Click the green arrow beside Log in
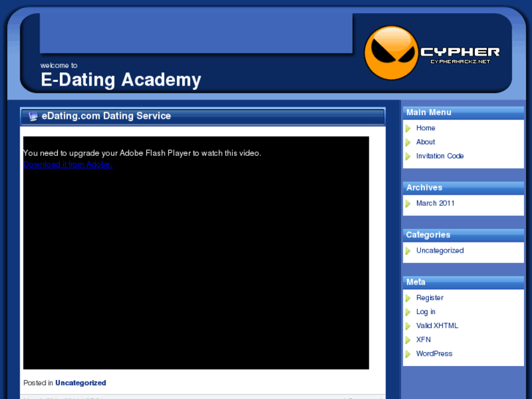The width and height of the screenshot is (532, 399). 408,312
